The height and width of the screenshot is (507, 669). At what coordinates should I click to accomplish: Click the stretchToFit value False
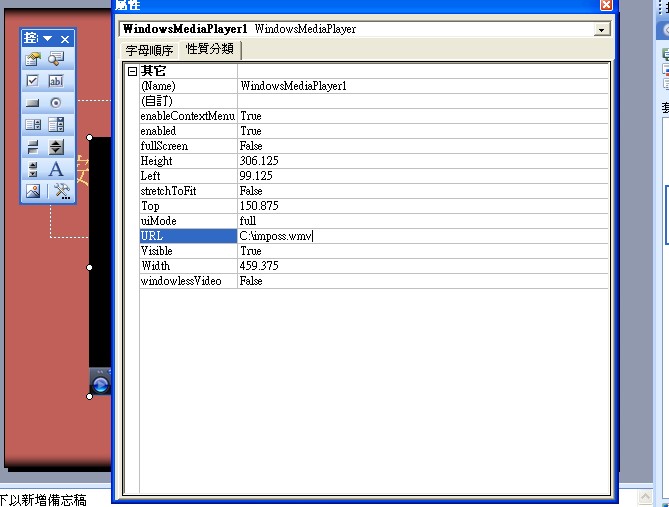pyautogui.click(x=251, y=191)
